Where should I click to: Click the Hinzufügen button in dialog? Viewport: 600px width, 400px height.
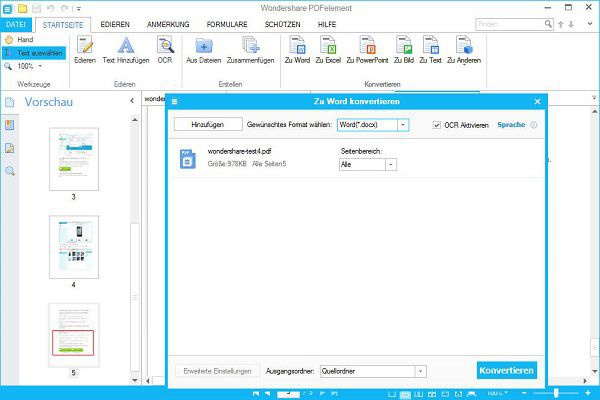[208, 124]
